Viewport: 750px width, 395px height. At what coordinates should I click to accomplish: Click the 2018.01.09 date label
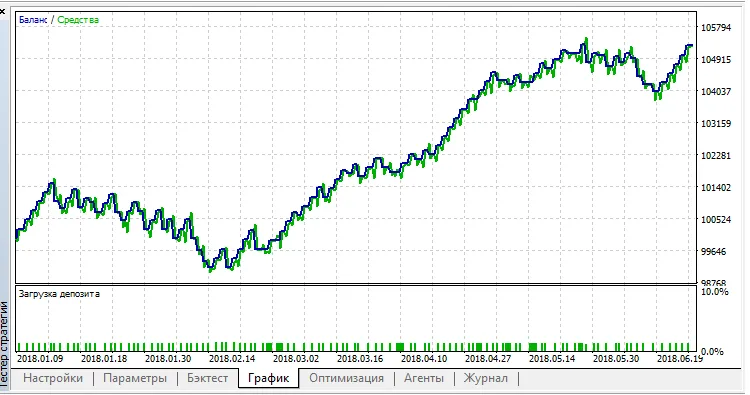coord(40,358)
